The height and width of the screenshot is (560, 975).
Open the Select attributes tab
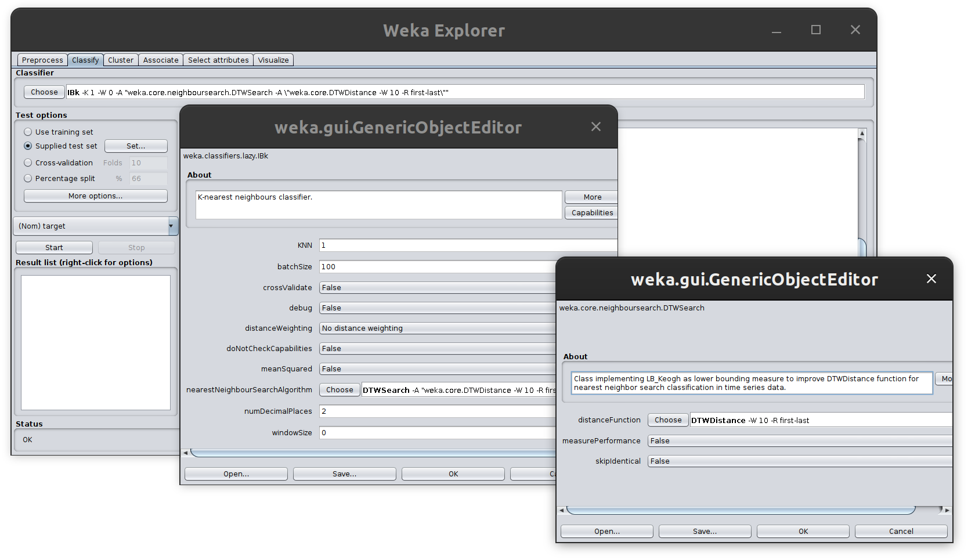[x=218, y=60]
